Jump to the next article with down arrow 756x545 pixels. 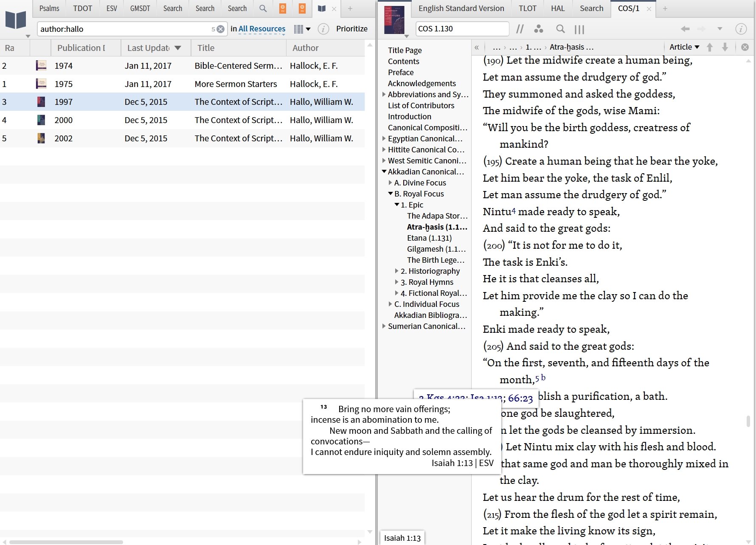725,47
